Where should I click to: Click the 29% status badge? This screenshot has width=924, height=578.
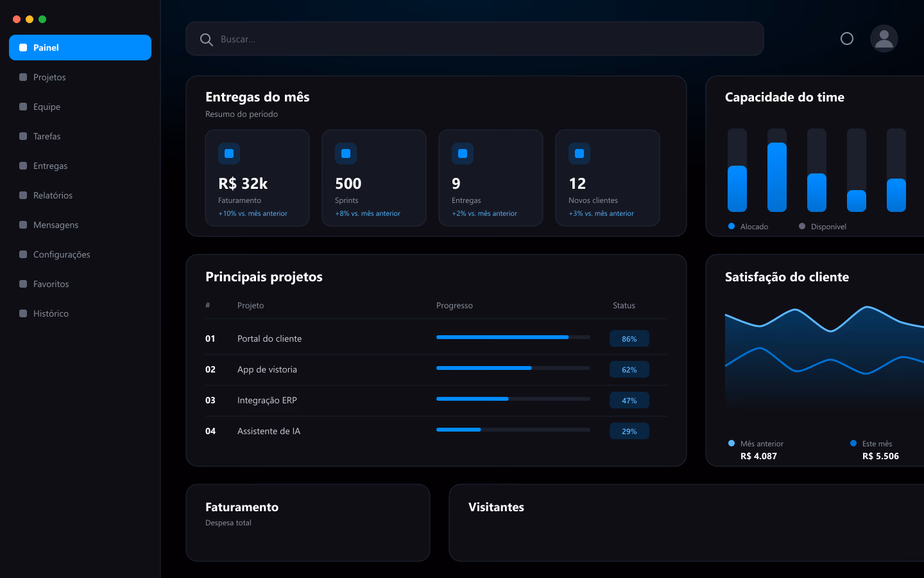click(629, 431)
